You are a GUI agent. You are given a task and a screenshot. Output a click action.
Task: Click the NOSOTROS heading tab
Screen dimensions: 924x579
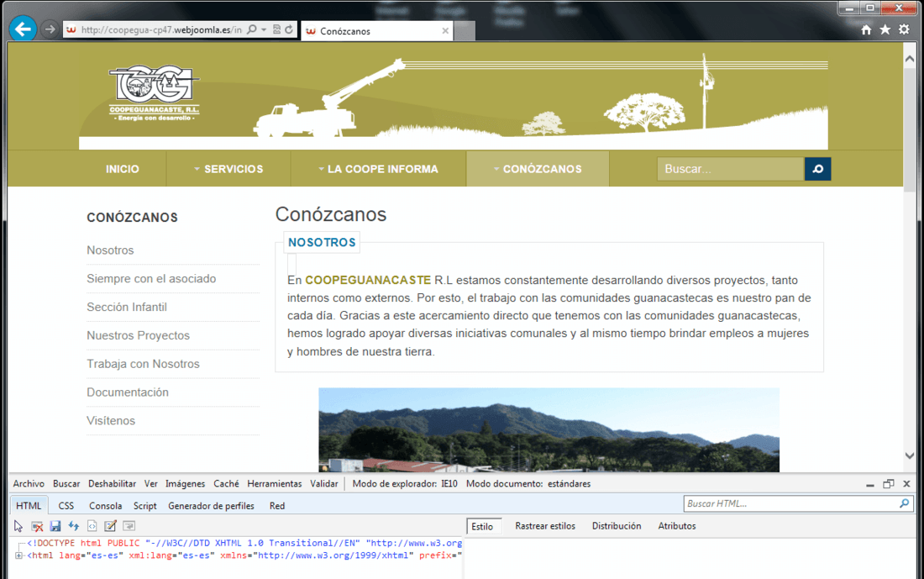[322, 242]
